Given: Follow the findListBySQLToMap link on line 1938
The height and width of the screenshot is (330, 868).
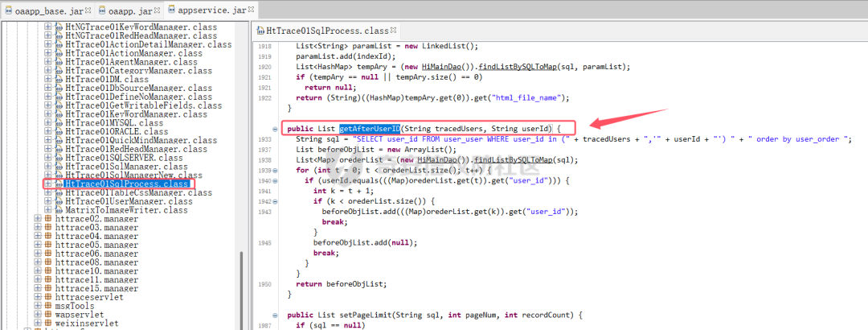Looking at the screenshot, I should point(514,159).
